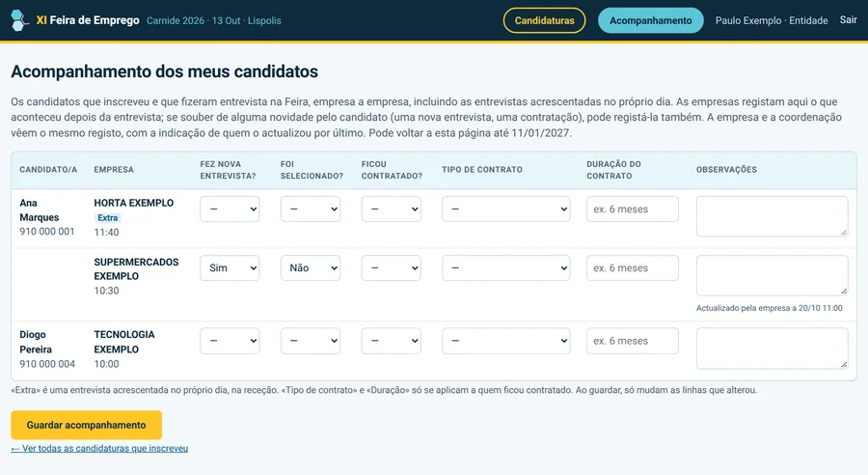Screen dimensions: 868x475
Task: Click the observations textarea for Supermercados Exemplo
Action: (x=773, y=275)
